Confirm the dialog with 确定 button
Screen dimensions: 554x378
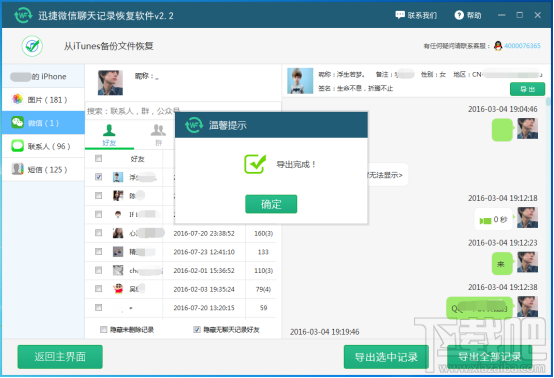[x=271, y=204]
